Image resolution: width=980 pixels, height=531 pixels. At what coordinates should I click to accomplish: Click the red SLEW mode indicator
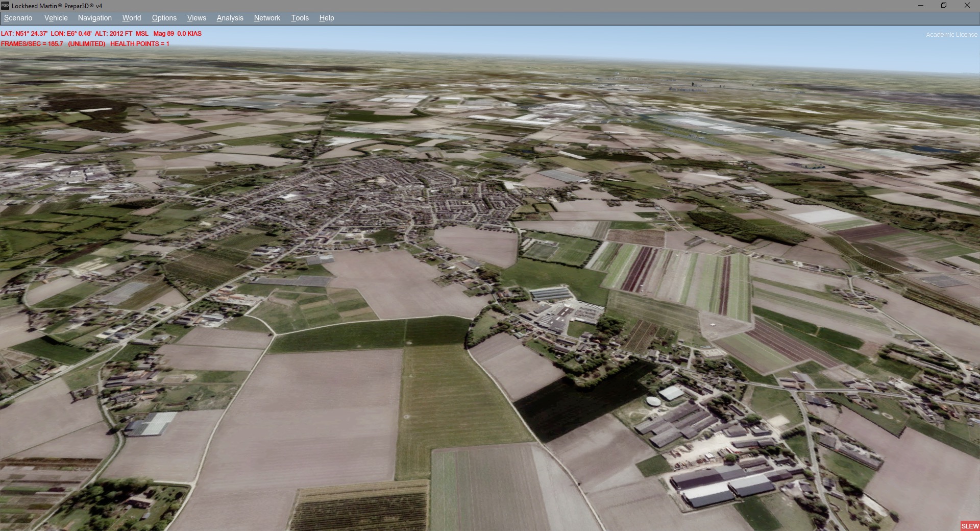pyautogui.click(x=970, y=526)
